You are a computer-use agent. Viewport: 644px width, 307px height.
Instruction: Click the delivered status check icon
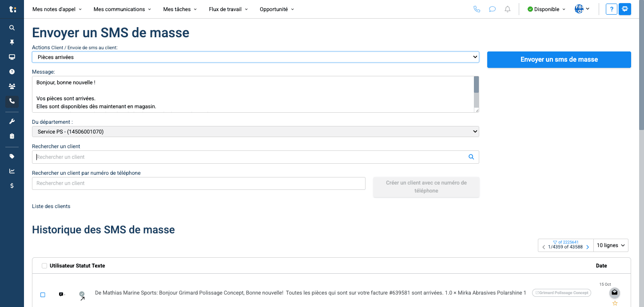82,294
